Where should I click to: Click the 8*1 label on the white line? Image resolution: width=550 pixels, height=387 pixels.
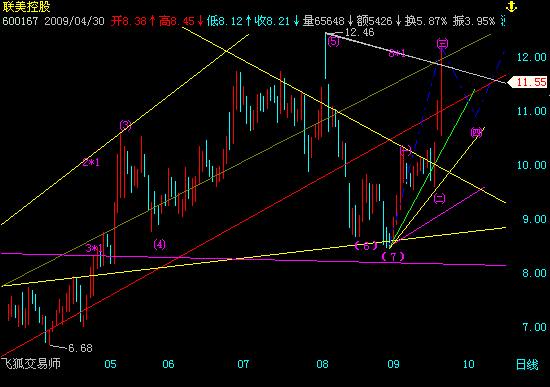tap(397, 53)
